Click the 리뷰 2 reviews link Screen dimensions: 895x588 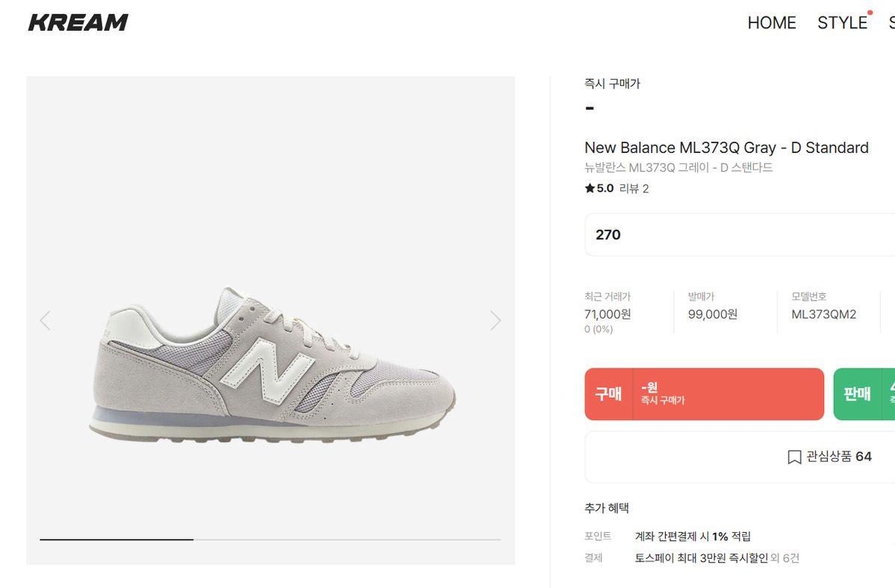click(634, 189)
